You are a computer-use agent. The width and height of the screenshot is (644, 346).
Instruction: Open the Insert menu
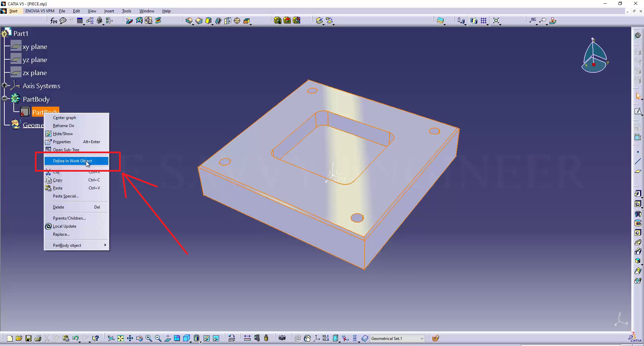[x=109, y=11]
